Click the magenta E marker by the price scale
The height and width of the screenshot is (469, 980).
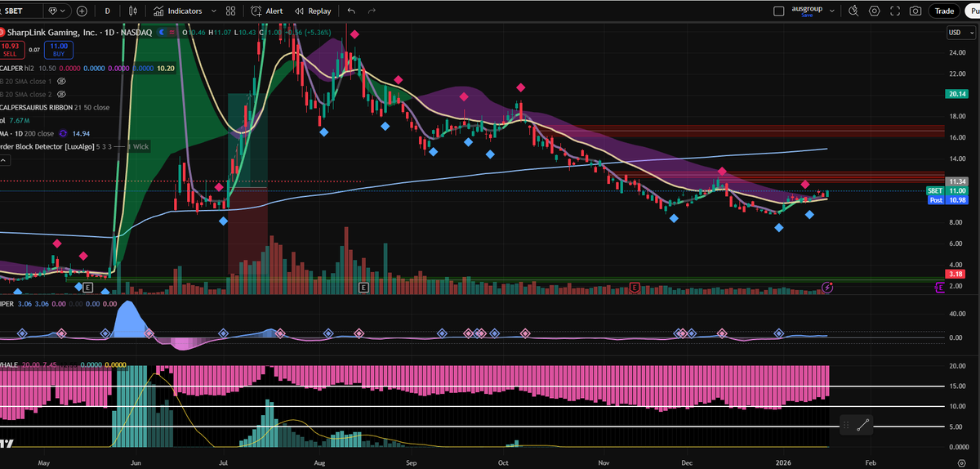pyautogui.click(x=939, y=288)
